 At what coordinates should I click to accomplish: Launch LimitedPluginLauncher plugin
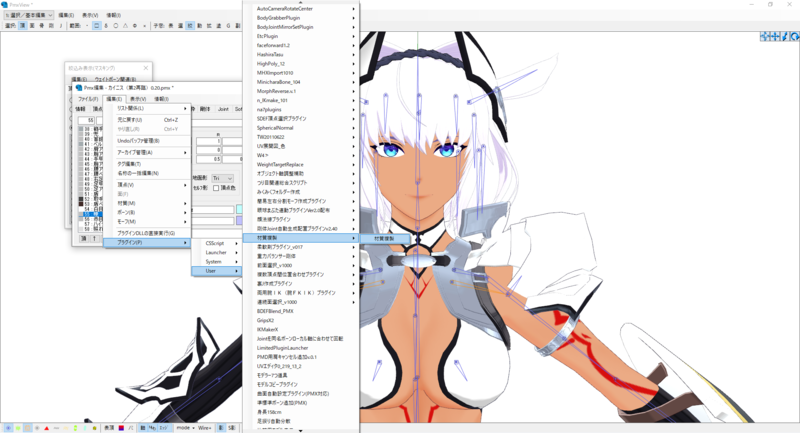coord(301,348)
